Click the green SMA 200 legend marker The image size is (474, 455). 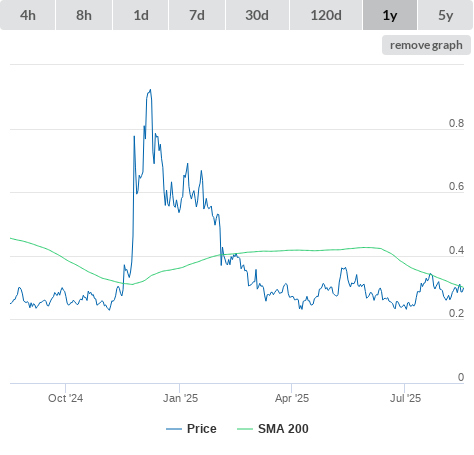[245, 429]
